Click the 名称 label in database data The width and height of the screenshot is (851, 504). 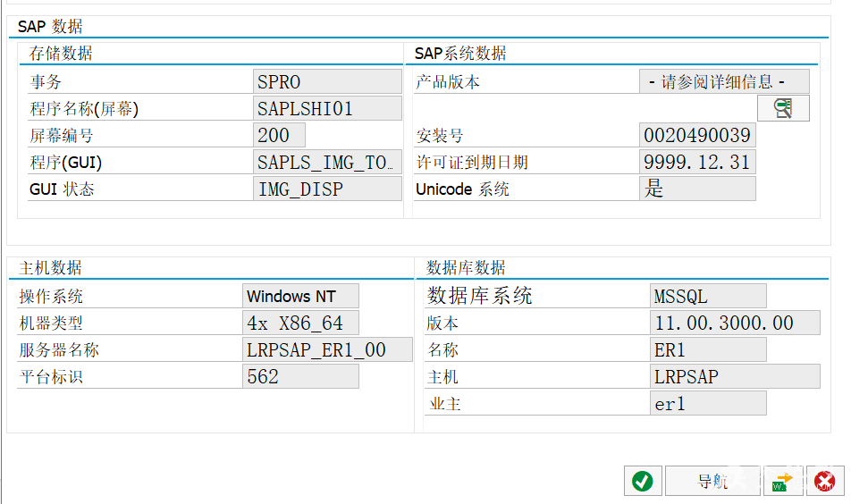442,349
